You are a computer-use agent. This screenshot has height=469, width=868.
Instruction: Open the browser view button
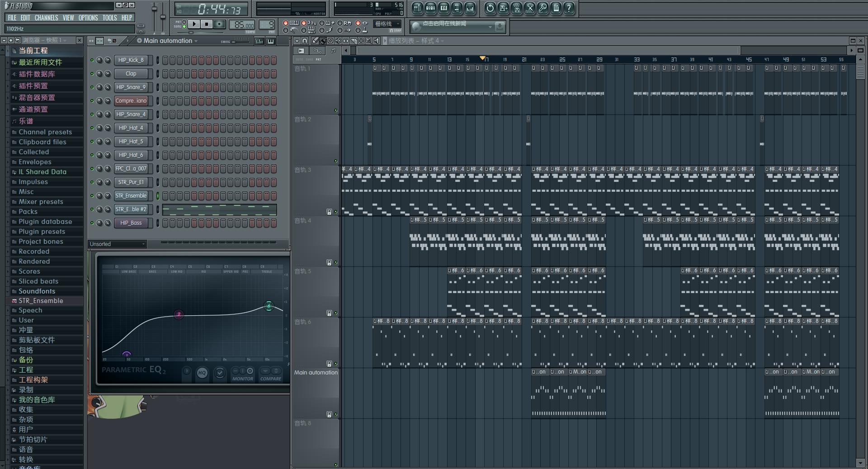(457, 8)
